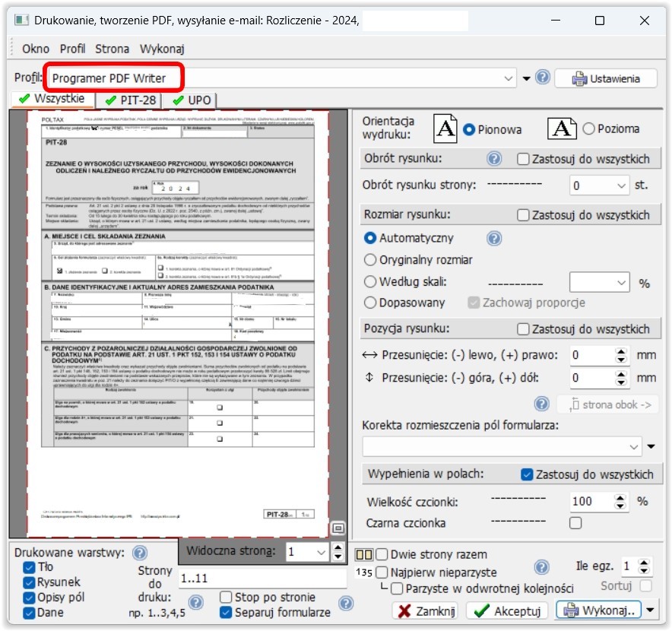Expand the Profil dropdown list

(x=509, y=78)
